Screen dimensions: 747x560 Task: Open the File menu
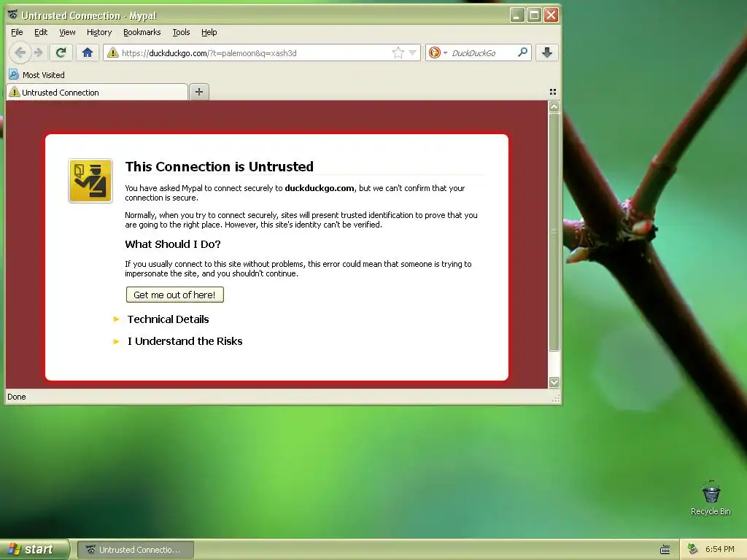(17, 32)
